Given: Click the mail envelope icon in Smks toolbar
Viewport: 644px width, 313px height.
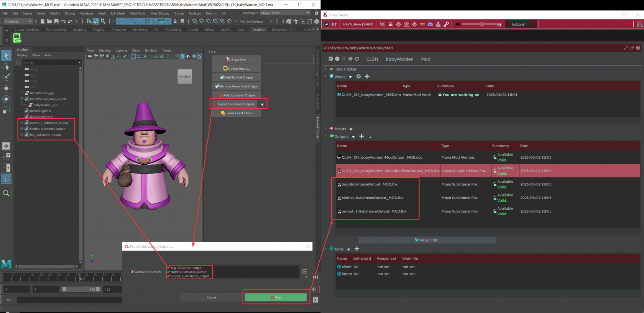Looking at the screenshot, I should point(407,24).
